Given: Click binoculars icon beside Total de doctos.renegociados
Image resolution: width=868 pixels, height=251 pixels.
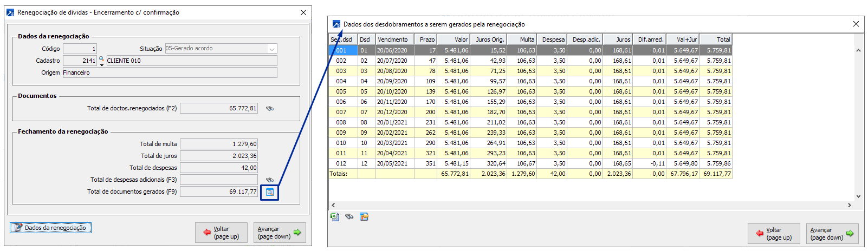Looking at the screenshot, I should pos(269,109).
